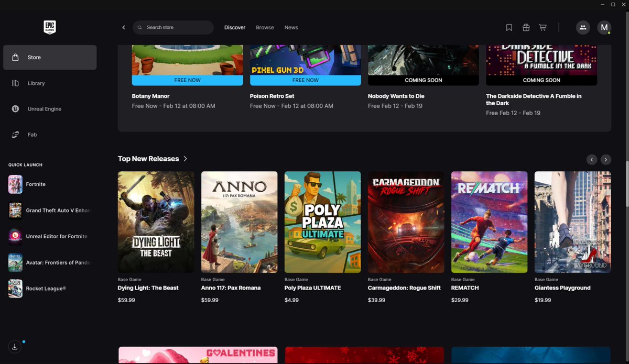Select Library in the sidebar

(x=50, y=83)
